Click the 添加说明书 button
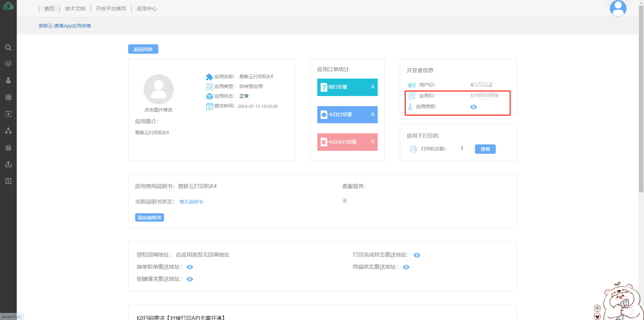 click(149, 218)
